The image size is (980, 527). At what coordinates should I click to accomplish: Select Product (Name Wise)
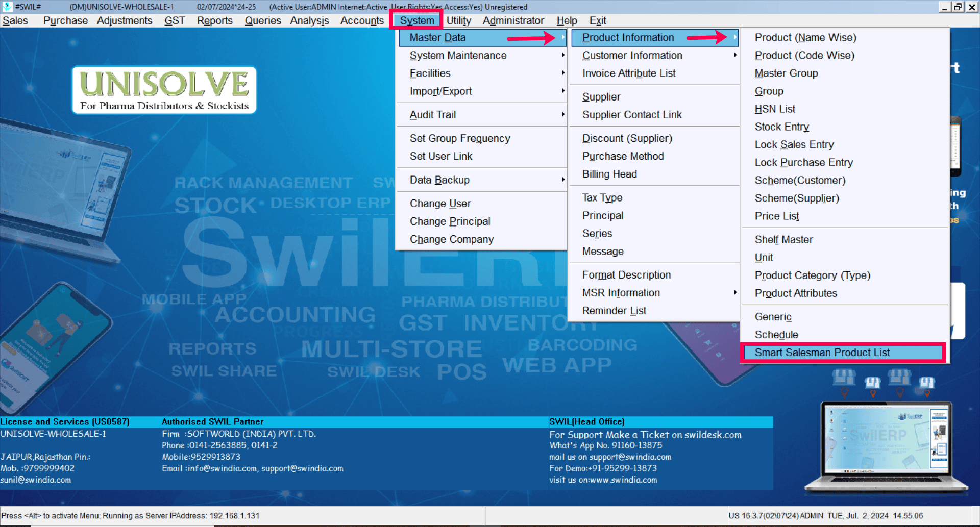pyautogui.click(x=845, y=38)
